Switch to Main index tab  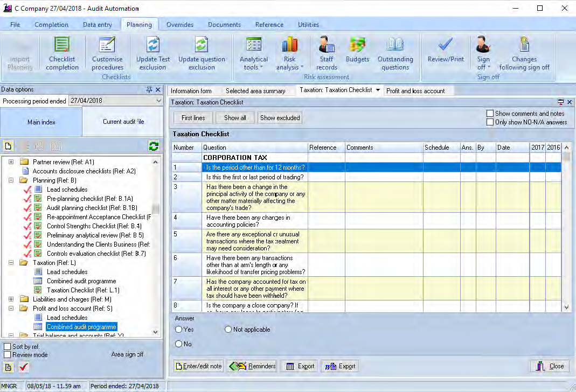pyautogui.click(x=41, y=122)
